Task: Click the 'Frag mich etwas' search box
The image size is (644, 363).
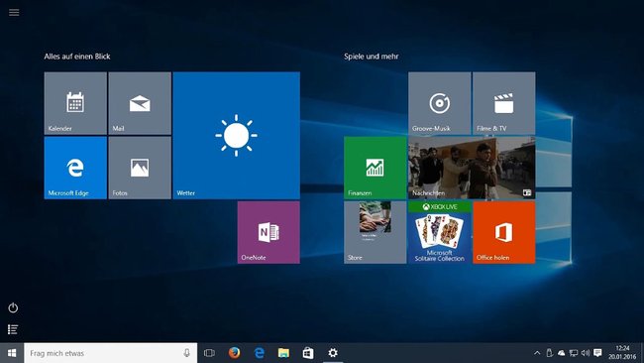Action: click(111, 353)
